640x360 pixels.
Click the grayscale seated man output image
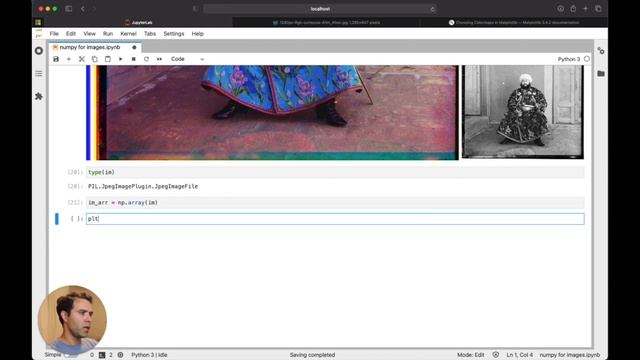522,112
